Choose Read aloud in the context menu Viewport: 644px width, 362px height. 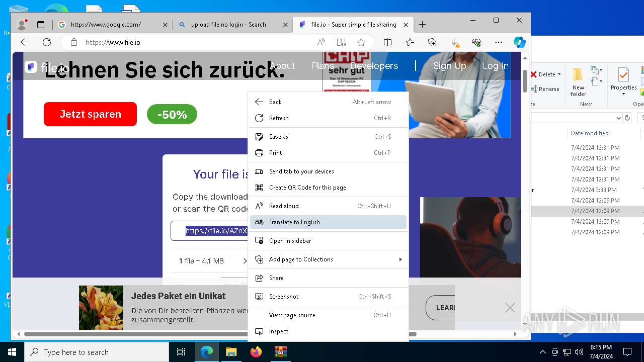(x=328, y=206)
